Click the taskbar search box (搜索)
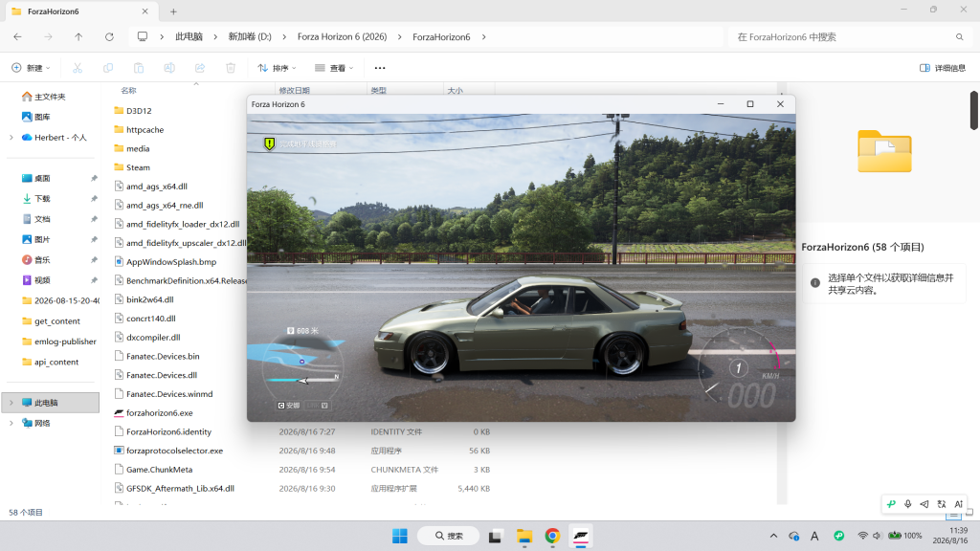This screenshot has width=980, height=551. tap(449, 536)
